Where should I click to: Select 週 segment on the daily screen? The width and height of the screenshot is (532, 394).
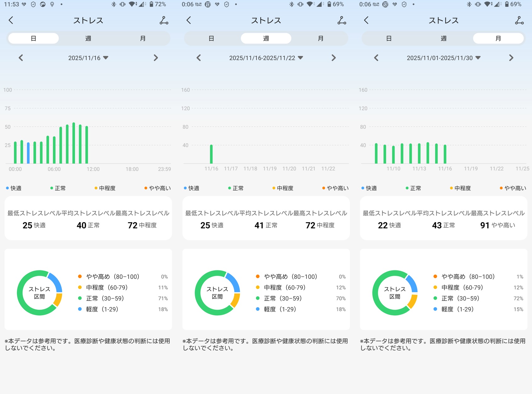(88, 38)
